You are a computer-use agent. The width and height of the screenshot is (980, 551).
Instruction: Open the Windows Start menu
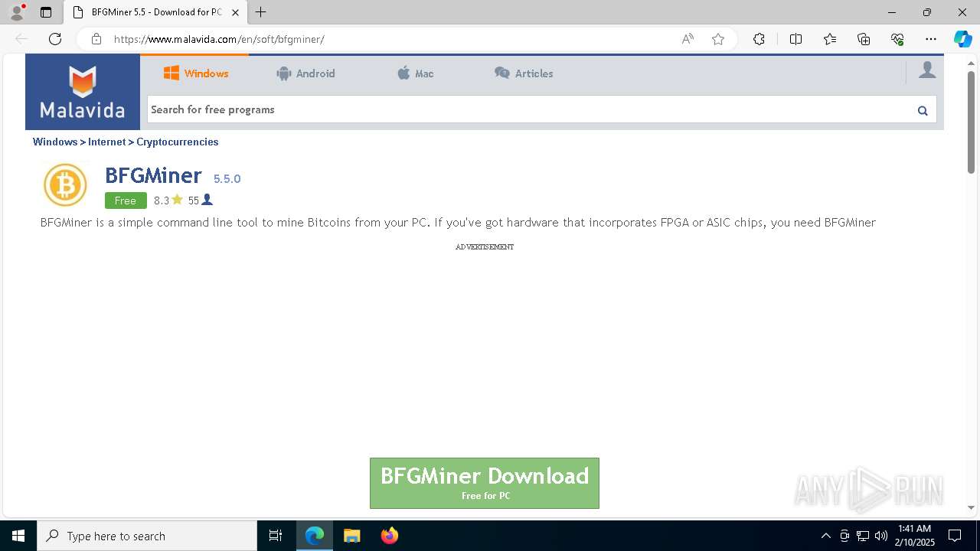pyautogui.click(x=18, y=536)
